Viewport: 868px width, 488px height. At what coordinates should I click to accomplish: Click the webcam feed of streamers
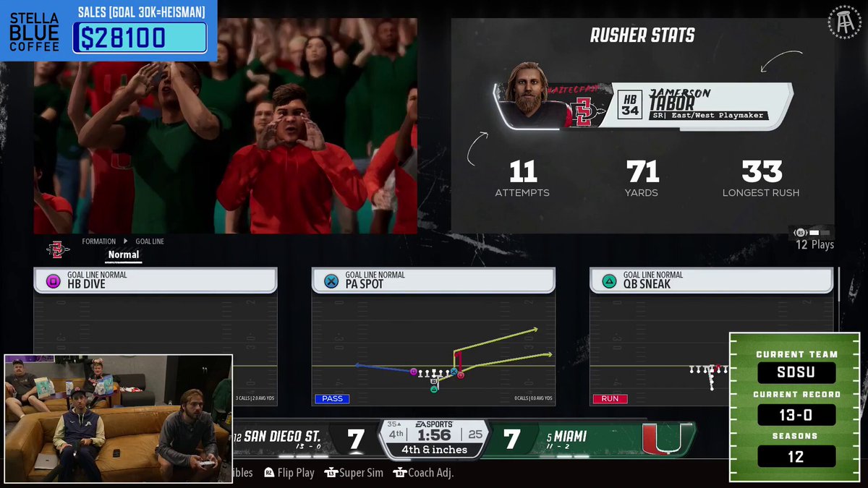click(x=119, y=419)
